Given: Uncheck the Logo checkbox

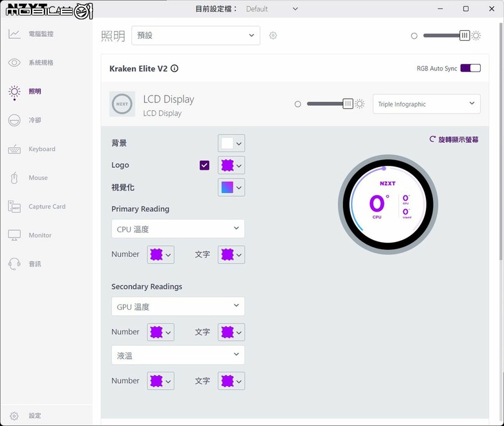Looking at the screenshot, I should point(204,165).
